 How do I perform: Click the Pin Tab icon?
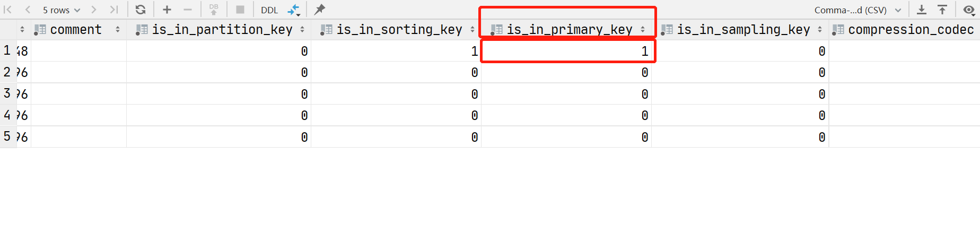(x=319, y=10)
